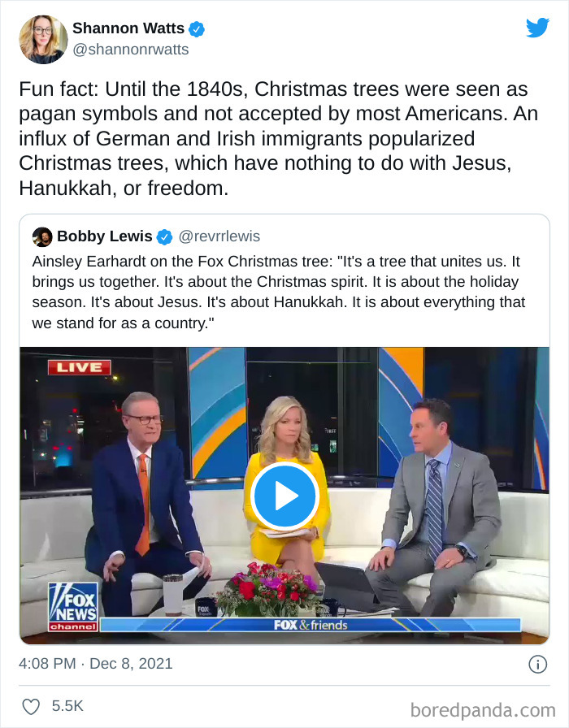
Task: Click the Shannon Watts display name
Action: tap(128, 28)
